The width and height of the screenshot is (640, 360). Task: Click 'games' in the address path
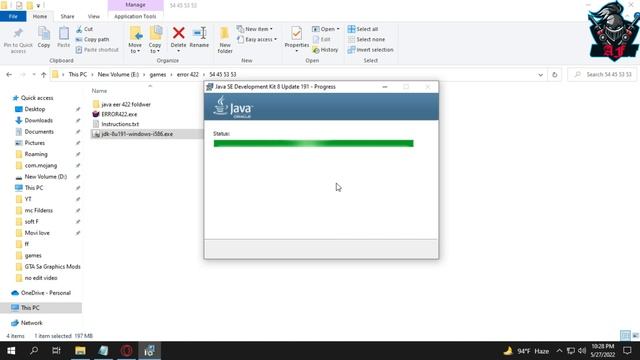pos(158,74)
